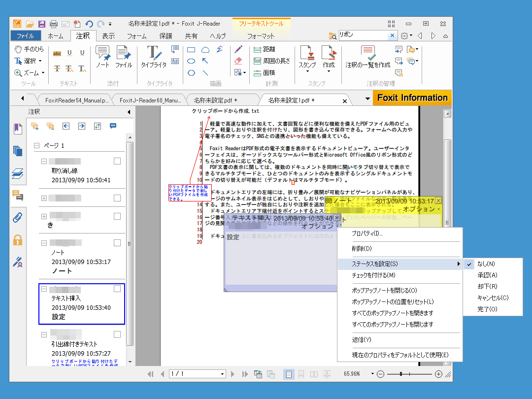Close the yellow note popup

point(438,200)
